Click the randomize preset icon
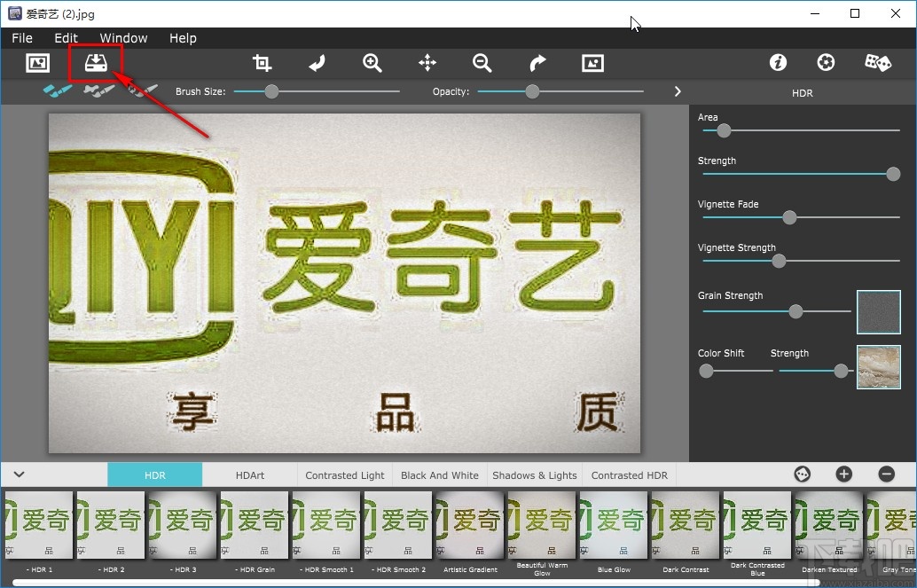 pos(803,474)
